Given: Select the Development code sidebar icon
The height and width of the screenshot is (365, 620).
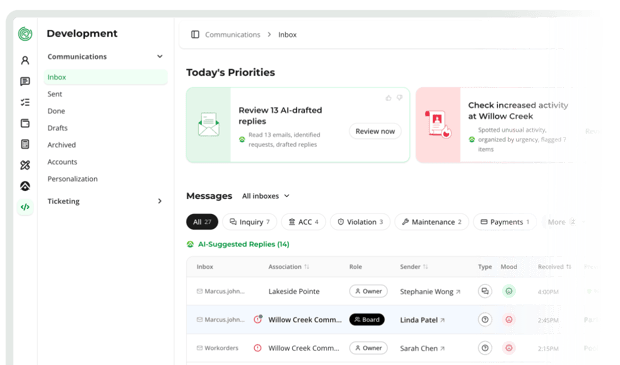Looking at the screenshot, I should pos(25,207).
